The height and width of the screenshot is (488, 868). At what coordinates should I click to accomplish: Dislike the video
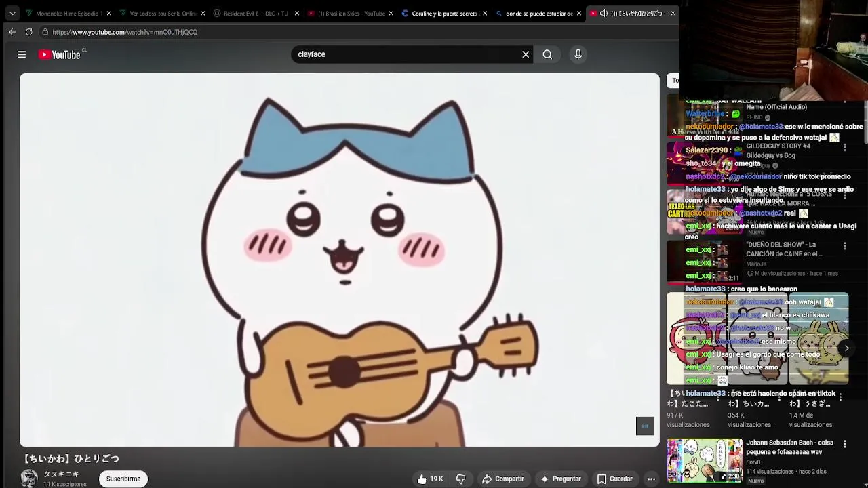(461, 479)
